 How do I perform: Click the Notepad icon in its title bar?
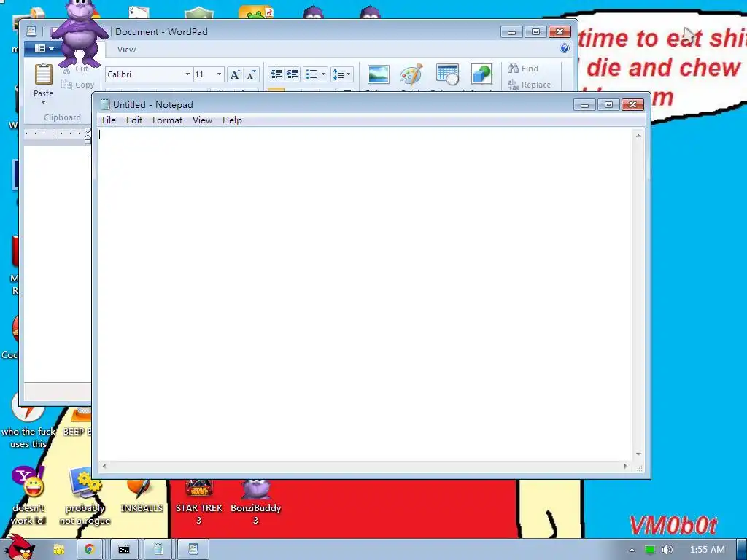coord(105,104)
